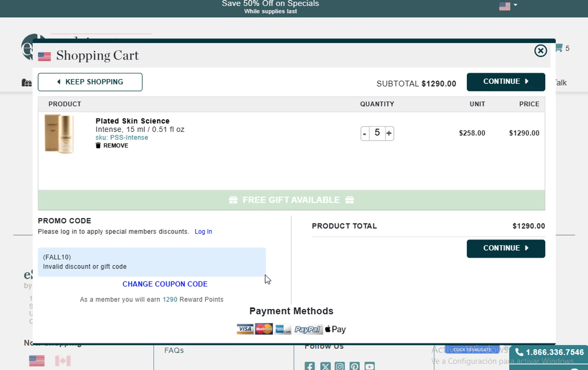The height and width of the screenshot is (370, 588).
Task: Click the 1290 Reward Points number
Action: click(x=170, y=300)
